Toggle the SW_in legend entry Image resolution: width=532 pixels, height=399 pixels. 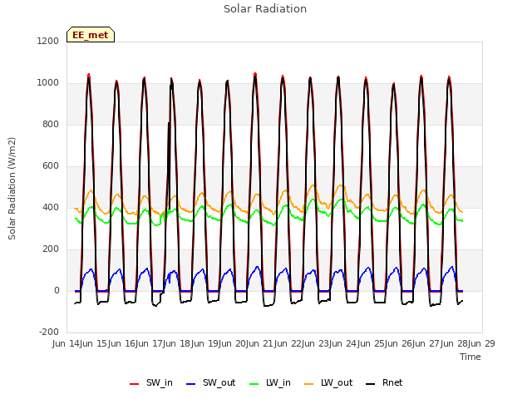point(151,382)
